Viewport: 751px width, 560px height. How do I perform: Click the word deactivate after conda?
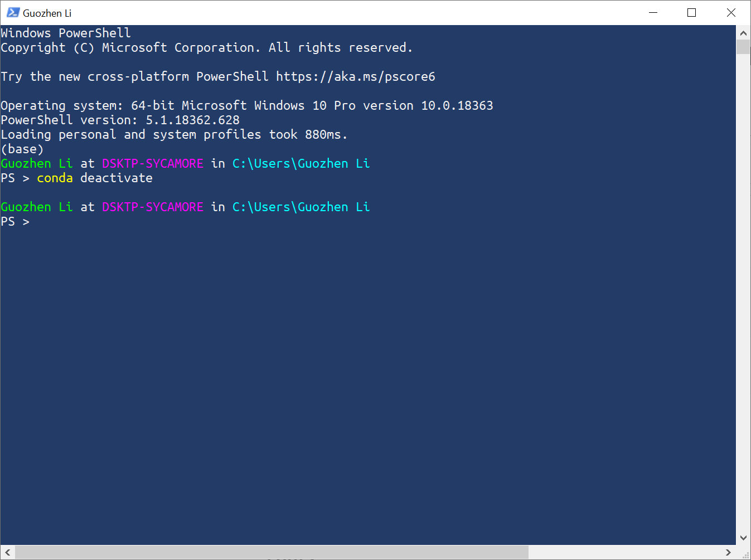click(x=116, y=178)
